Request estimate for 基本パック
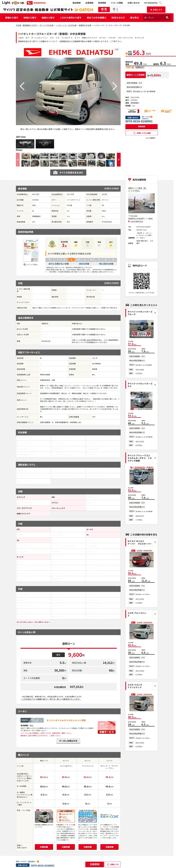 [44, 847]
